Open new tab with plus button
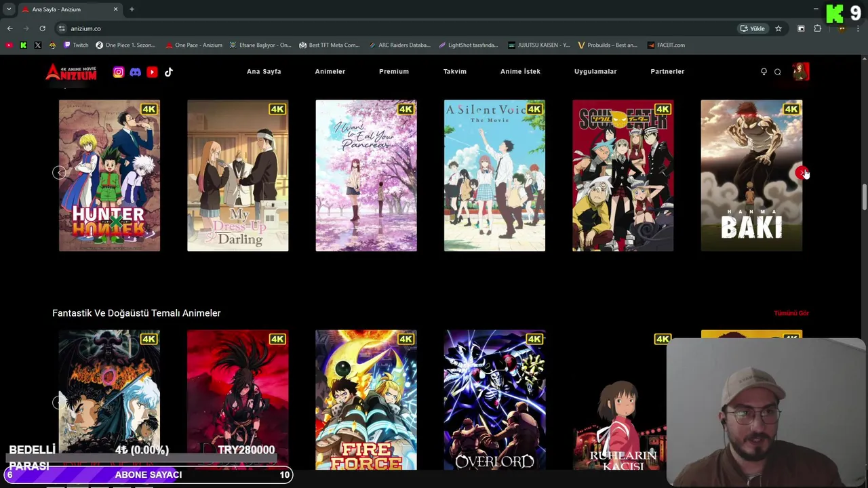868x488 pixels. [x=132, y=9]
